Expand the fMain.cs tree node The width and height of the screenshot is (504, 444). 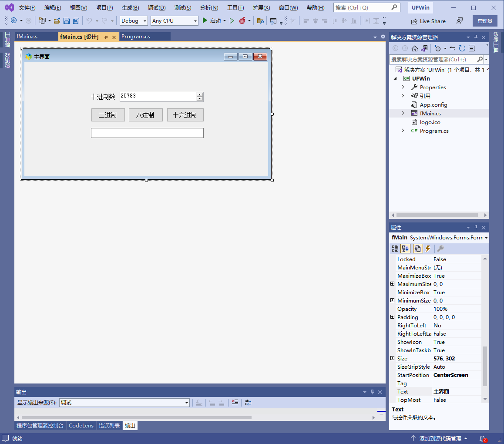pyautogui.click(x=403, y=113)
